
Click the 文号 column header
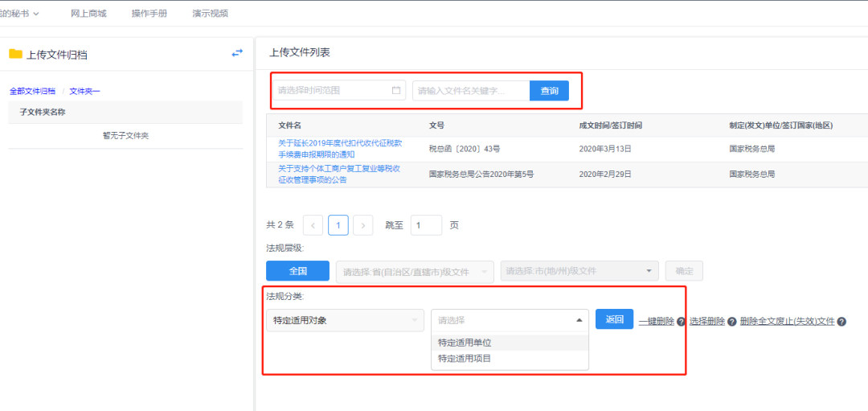tap(436, 125)
